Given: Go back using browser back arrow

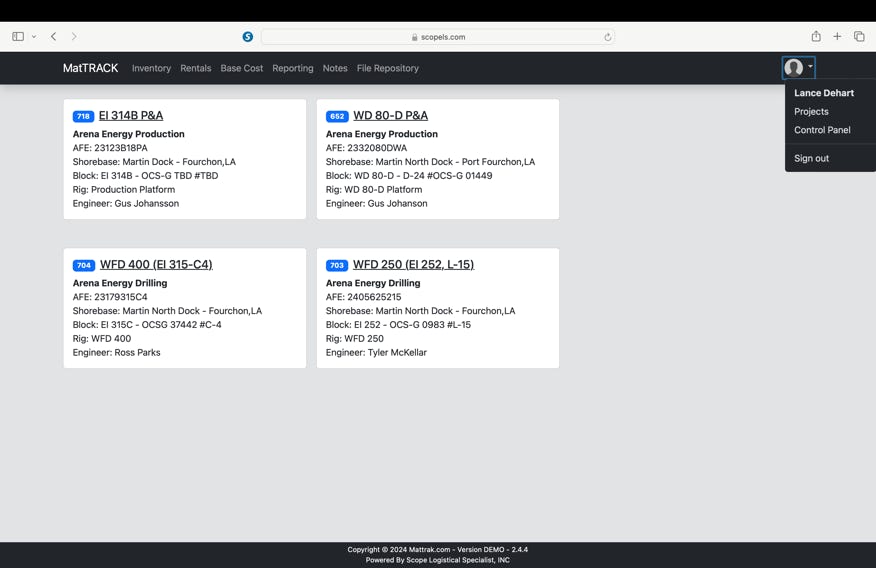Looking at the screenshot, I should point(54,37).
